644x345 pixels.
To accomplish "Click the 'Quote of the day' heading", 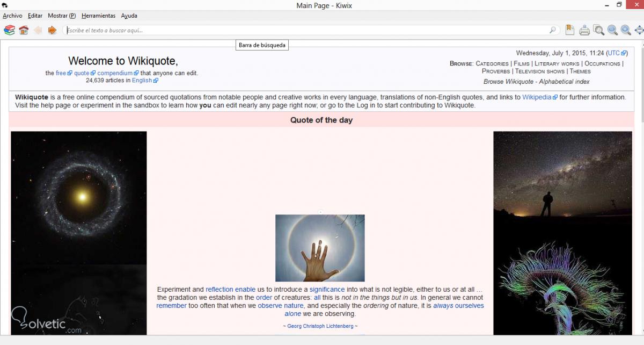I will pyautogui.click(x=321, y=120).
